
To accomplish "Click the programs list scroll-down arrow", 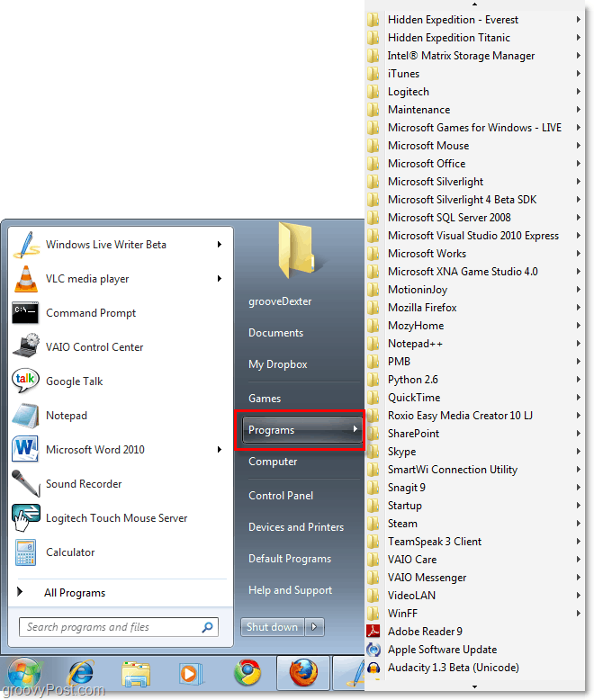I will (x=475, y=687).
